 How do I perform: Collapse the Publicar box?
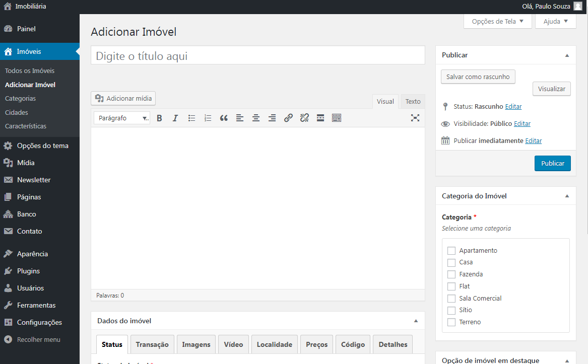point(567,55)
